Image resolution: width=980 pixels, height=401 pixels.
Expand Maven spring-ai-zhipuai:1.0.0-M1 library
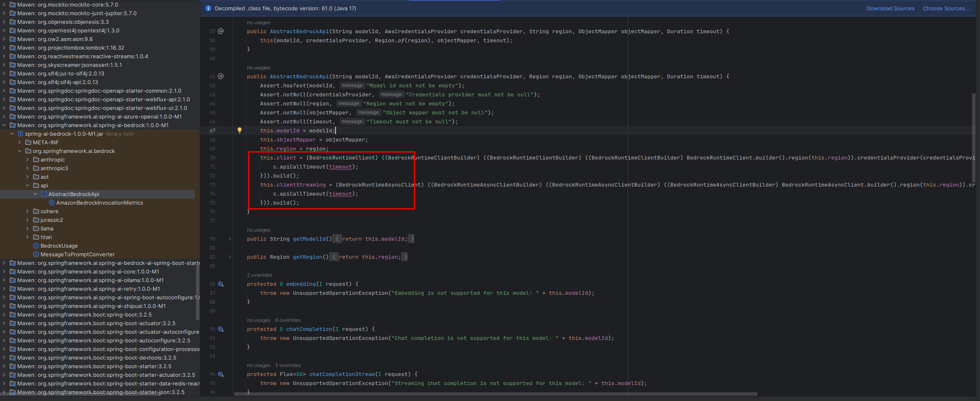(4, 306)
